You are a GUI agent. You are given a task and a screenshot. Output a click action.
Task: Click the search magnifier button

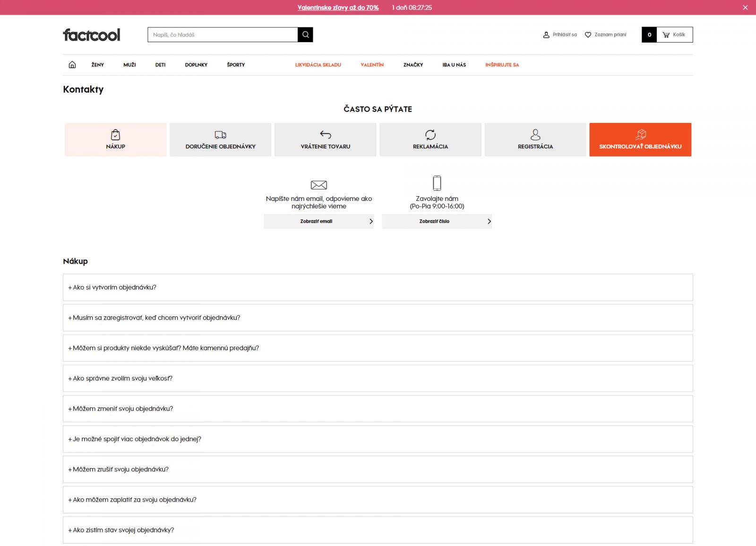coord(305,35)
